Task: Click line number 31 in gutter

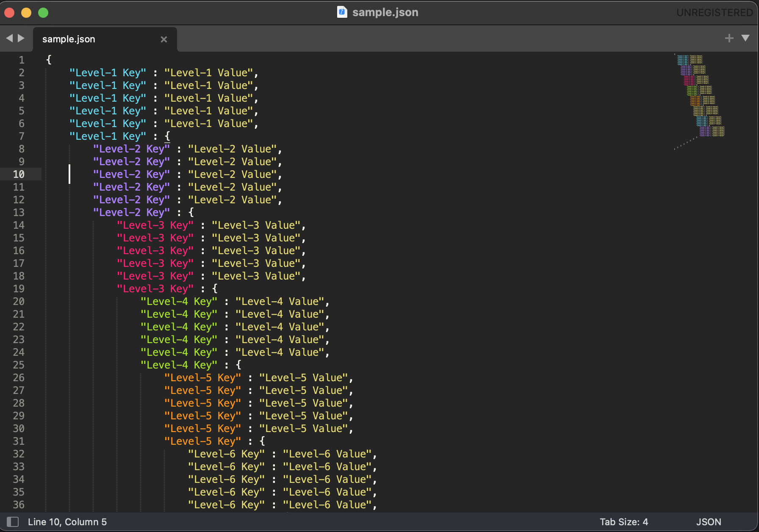Action: tap(19, 441)
